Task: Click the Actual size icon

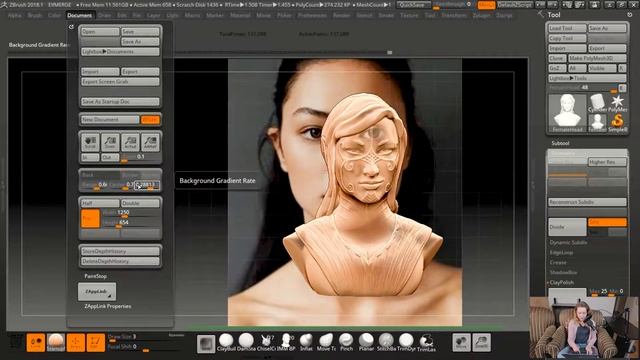Action: [130, 142]
